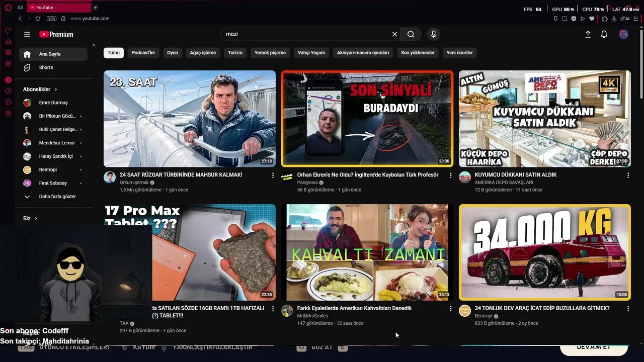Toggle the VPN badge in address bar
Screen dimensions: 644x362
[51, 19]
